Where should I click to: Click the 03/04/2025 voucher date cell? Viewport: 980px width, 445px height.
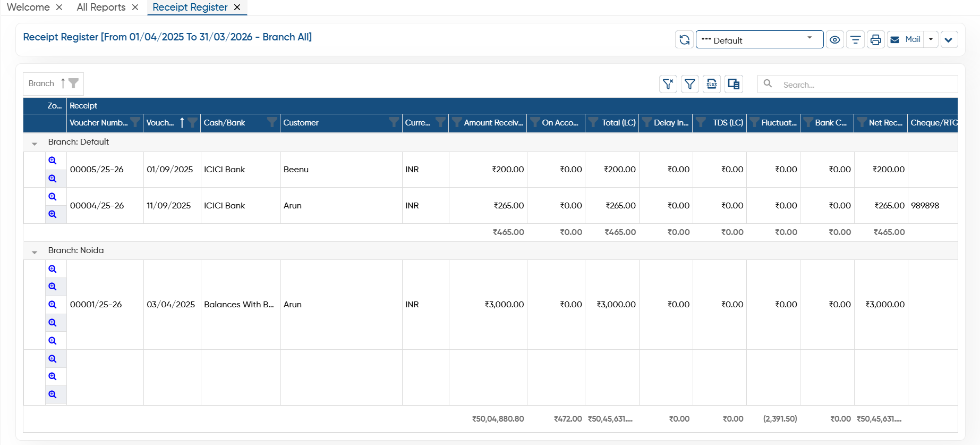tap(172, 305)
